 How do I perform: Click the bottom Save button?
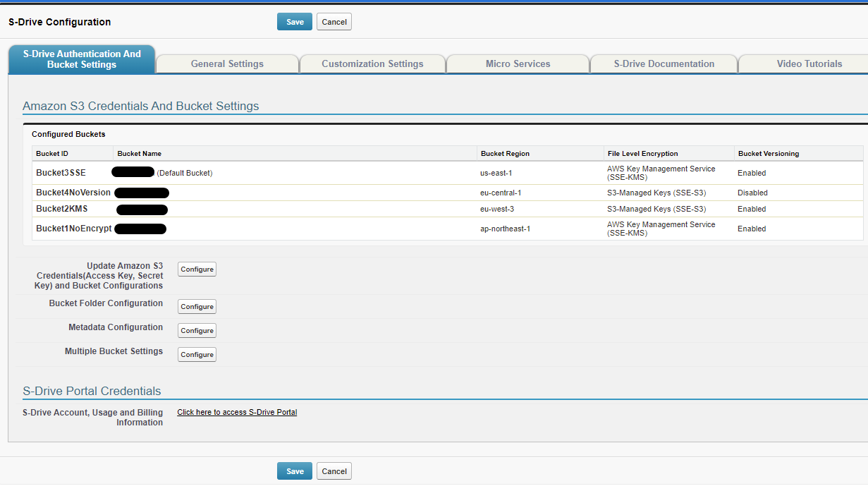295,471
